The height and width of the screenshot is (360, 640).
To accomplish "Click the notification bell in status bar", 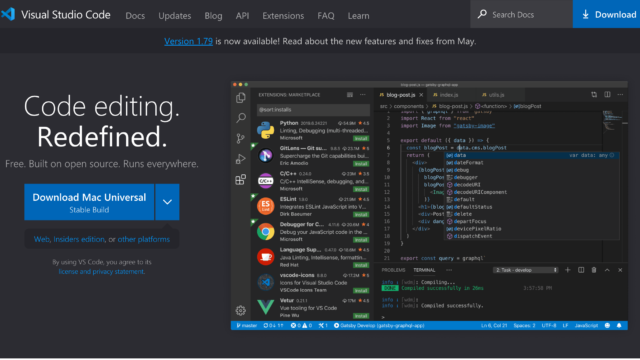I will coord(619,325).
